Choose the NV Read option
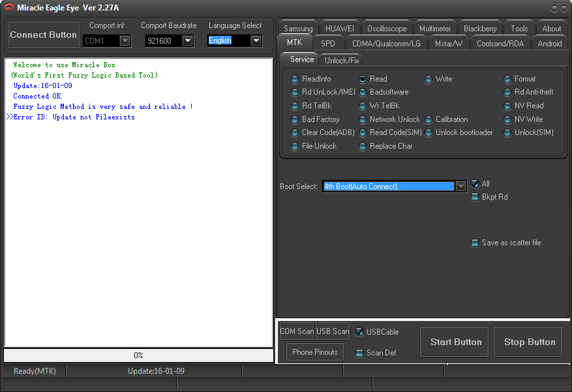 click(524, 106)
